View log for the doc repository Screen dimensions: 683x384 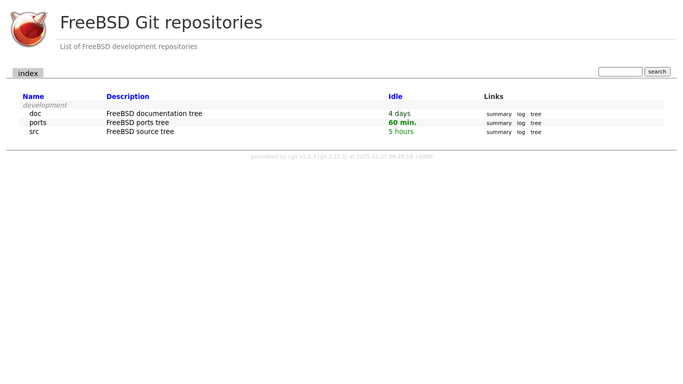521,114
